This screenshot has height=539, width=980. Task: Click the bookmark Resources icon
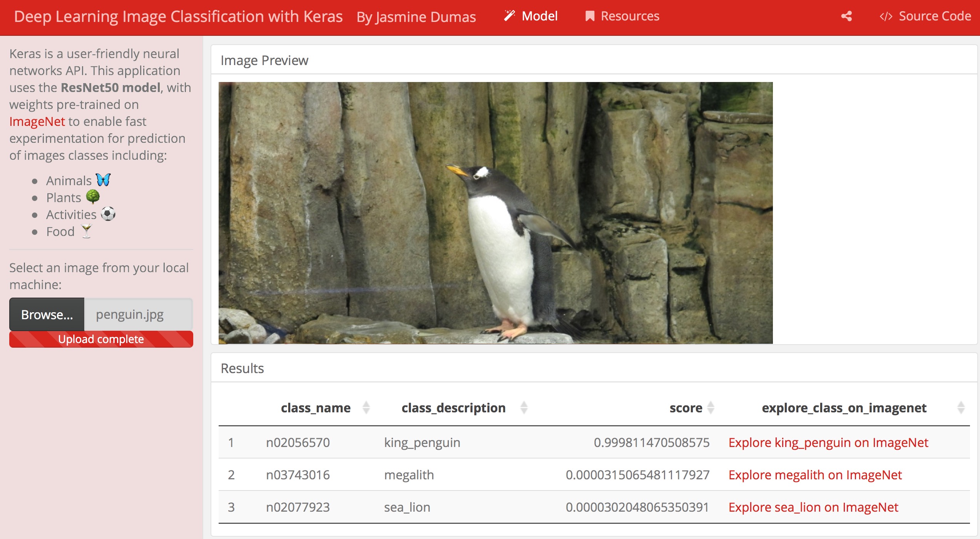(589, 16)
